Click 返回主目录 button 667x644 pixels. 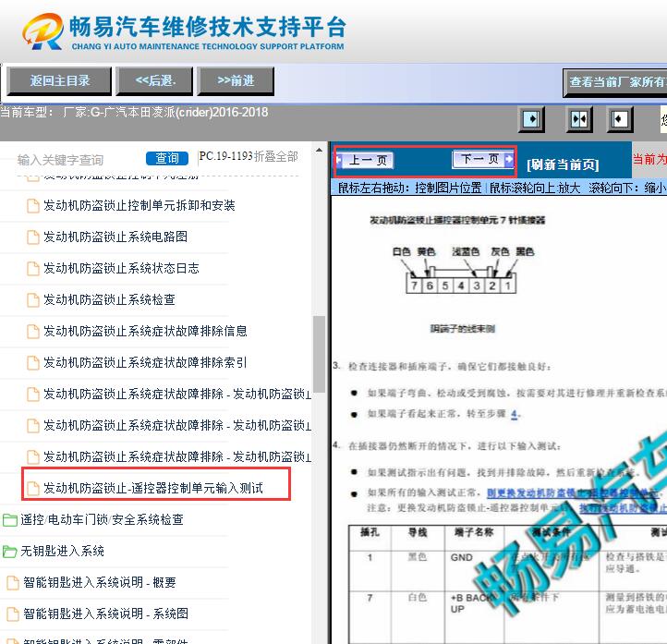click(59, 80)
